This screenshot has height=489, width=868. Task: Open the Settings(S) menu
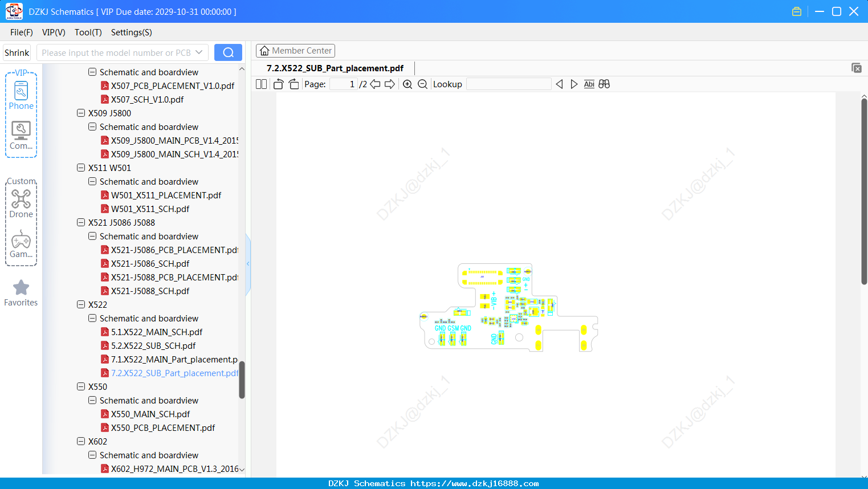[x=132, y=32]
